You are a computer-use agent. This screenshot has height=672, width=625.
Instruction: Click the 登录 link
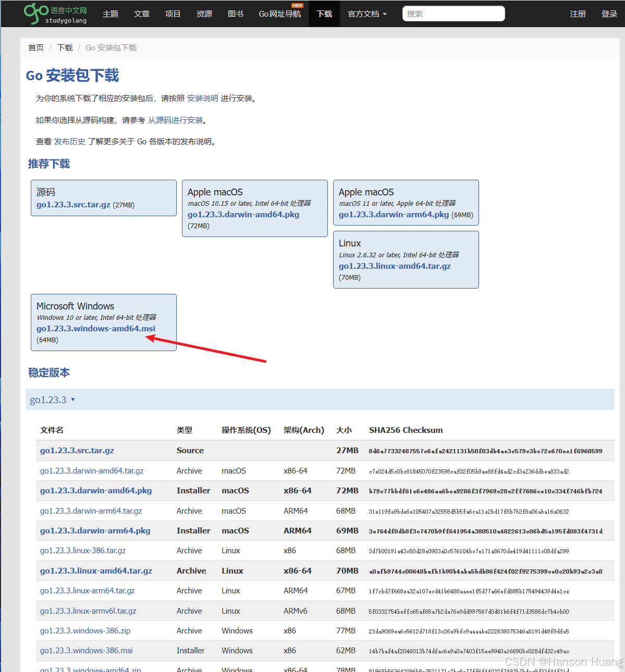pos(609,14)
